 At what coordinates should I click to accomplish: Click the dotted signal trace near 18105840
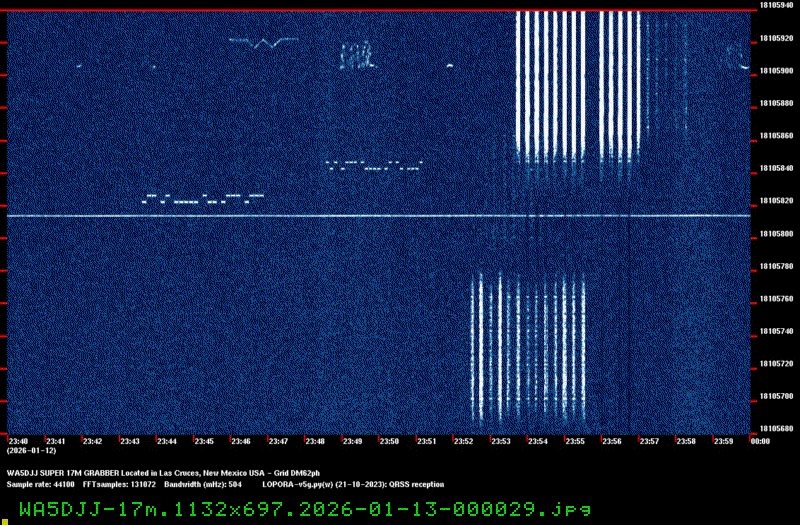pos(374,165)
